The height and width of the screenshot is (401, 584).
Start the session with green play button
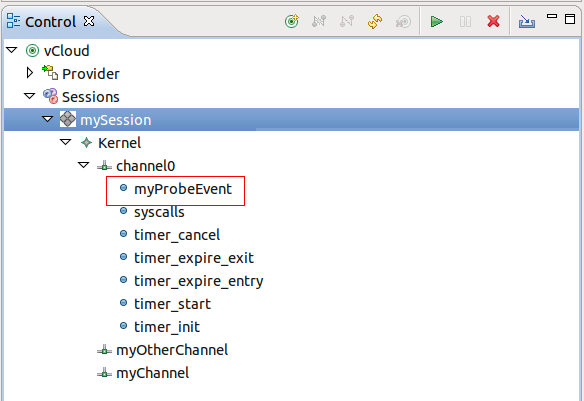(436, 22)
